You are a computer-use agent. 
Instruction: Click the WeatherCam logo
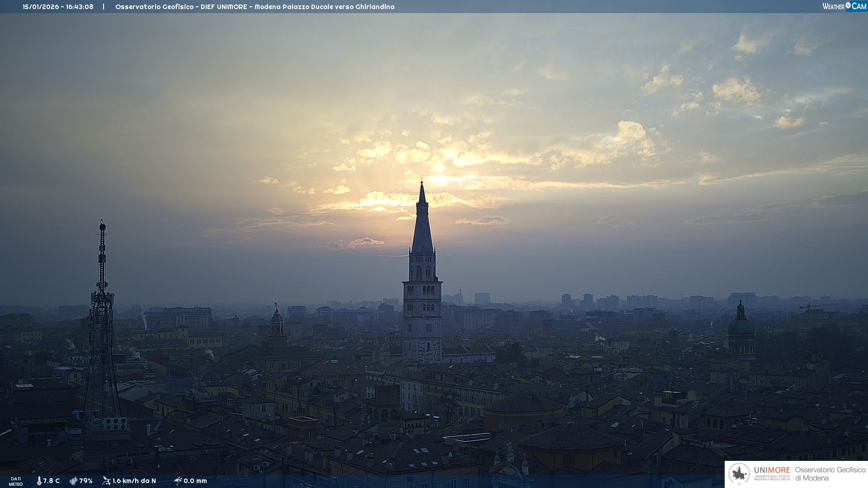(844, 6)
